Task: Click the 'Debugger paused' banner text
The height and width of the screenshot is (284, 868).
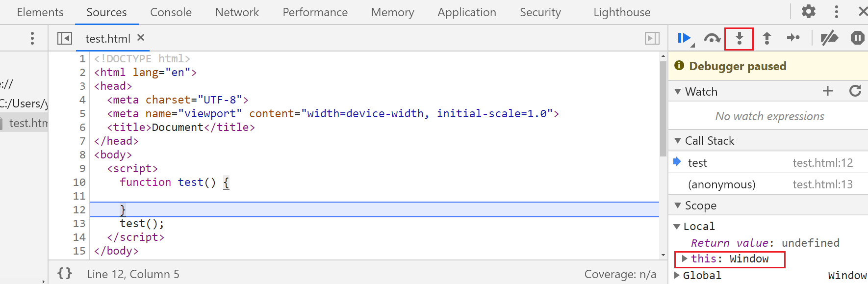Action: click(x=738, y=66)
